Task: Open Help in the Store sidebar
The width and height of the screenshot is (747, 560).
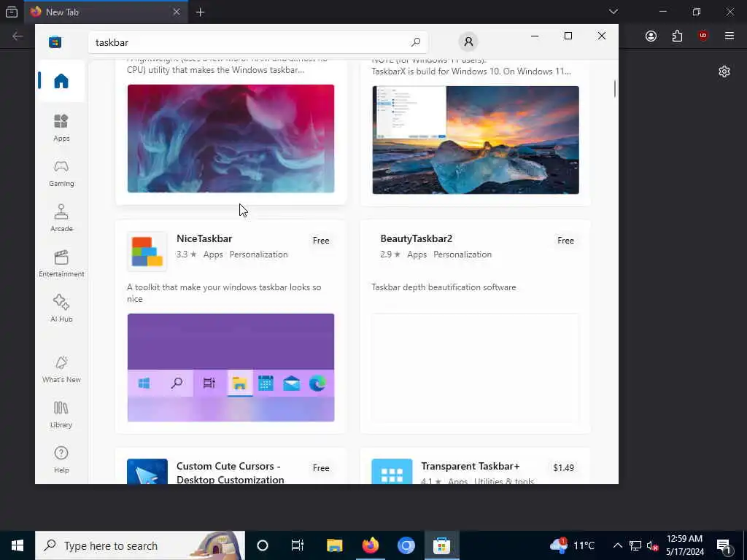Action: click(x=61, y=459)
